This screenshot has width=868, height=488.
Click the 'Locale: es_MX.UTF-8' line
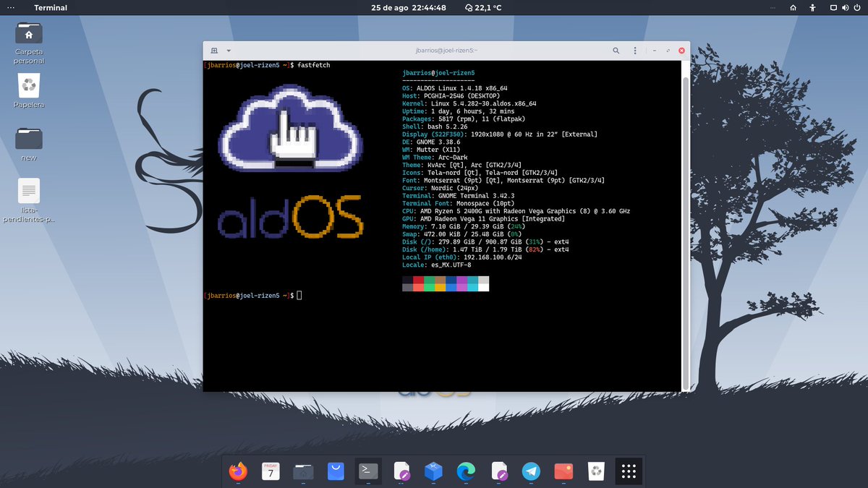click(x=436, y=265)
